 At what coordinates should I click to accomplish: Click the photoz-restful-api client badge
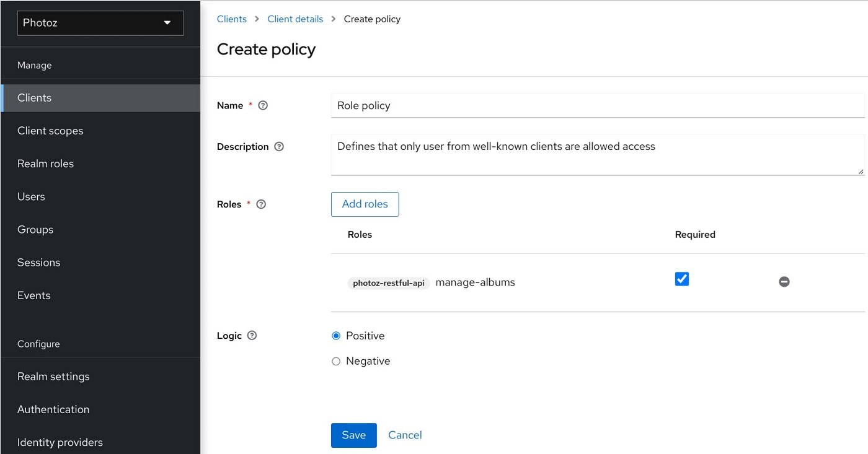click(x=389, y=282)
